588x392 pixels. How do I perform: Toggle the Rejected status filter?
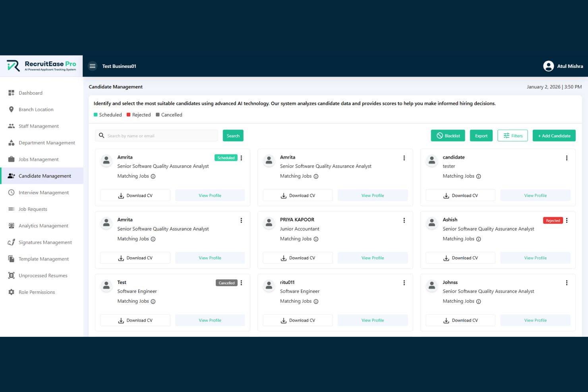(x=128, y=114)
